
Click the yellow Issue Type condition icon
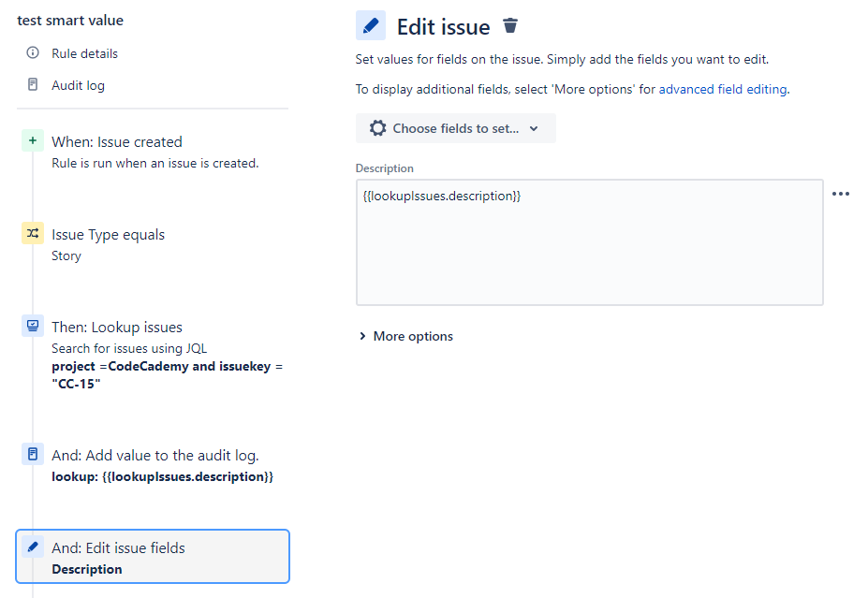(x=33, y=234)
